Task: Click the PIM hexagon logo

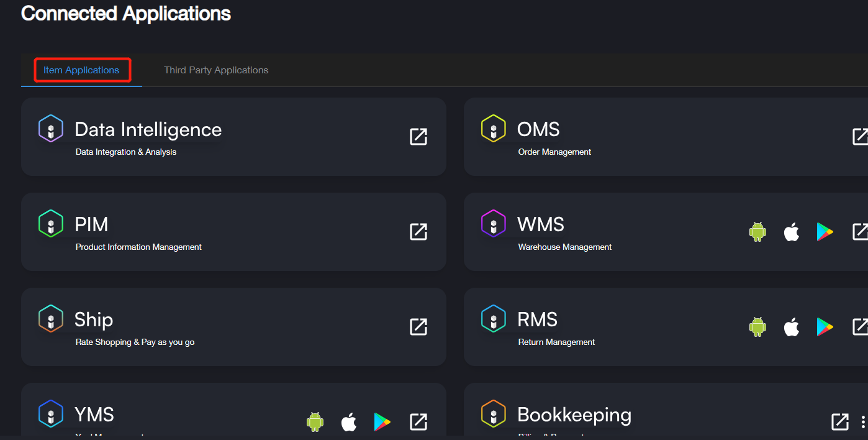Action: coord(51,224)
